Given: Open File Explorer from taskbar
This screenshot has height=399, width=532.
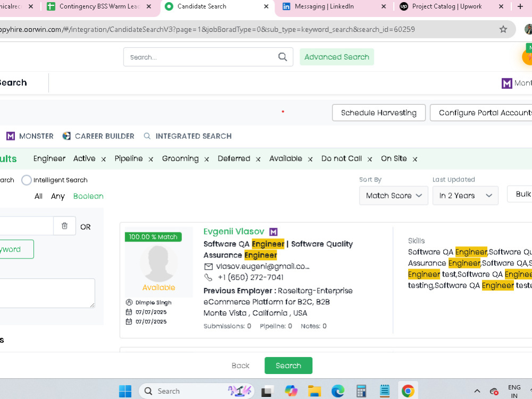Looking at the screenshot, I should 314,391.
